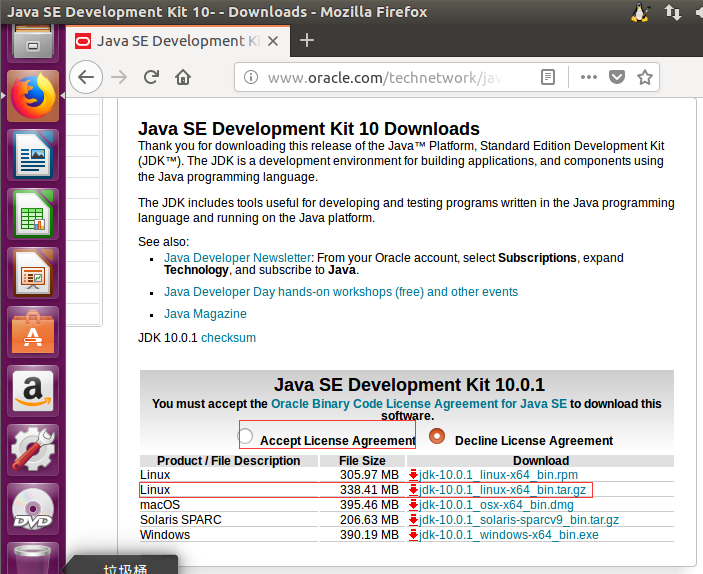This screenshot has width=703, height=574.
Task: Click the Download column header
Action: [x=541, y=461]
